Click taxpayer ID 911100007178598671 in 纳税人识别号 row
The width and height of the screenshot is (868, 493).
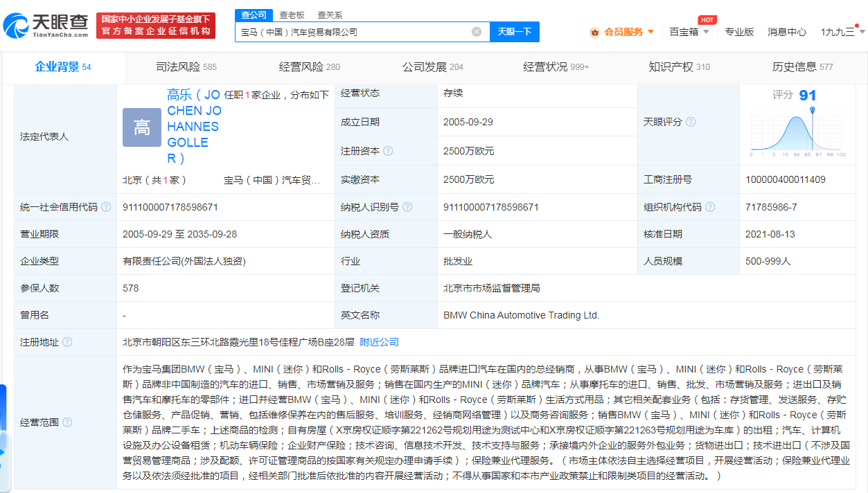pyautogui.click(x=491, y=207)
